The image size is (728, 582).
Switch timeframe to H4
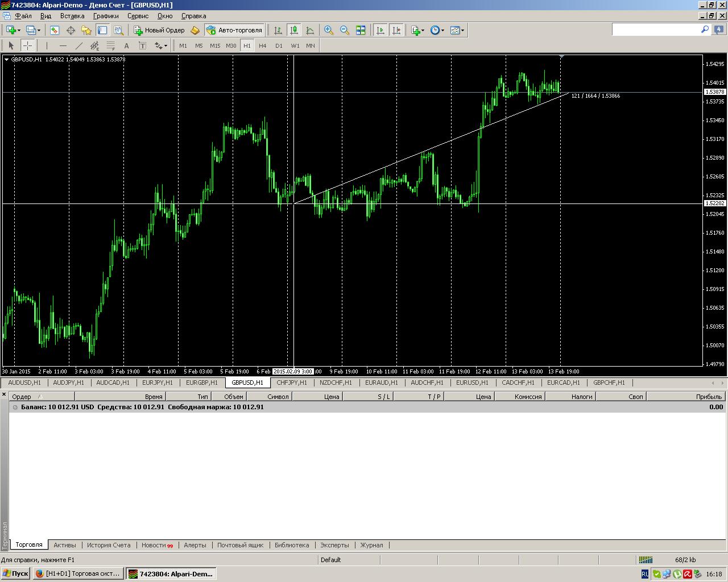(x=263, y=45)
